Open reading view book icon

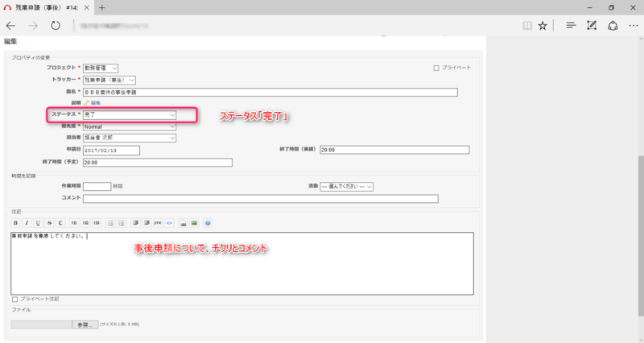pos(527,26)
